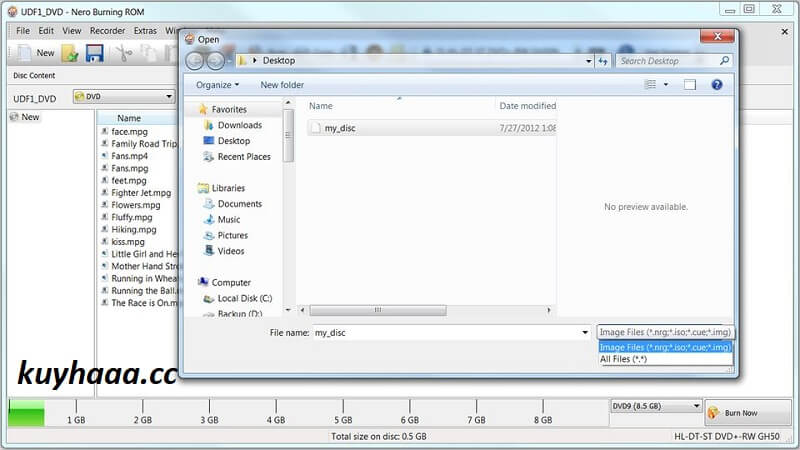The width and height of the screenshot is (800, 450).
Task: Select Flowers.mpg in Nero list
Action: 136,205
